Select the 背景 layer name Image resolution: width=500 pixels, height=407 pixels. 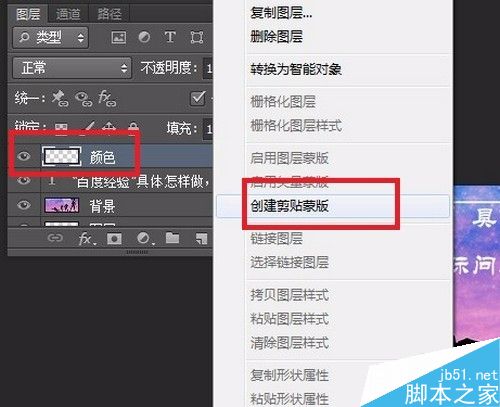(x=102, y=206)
